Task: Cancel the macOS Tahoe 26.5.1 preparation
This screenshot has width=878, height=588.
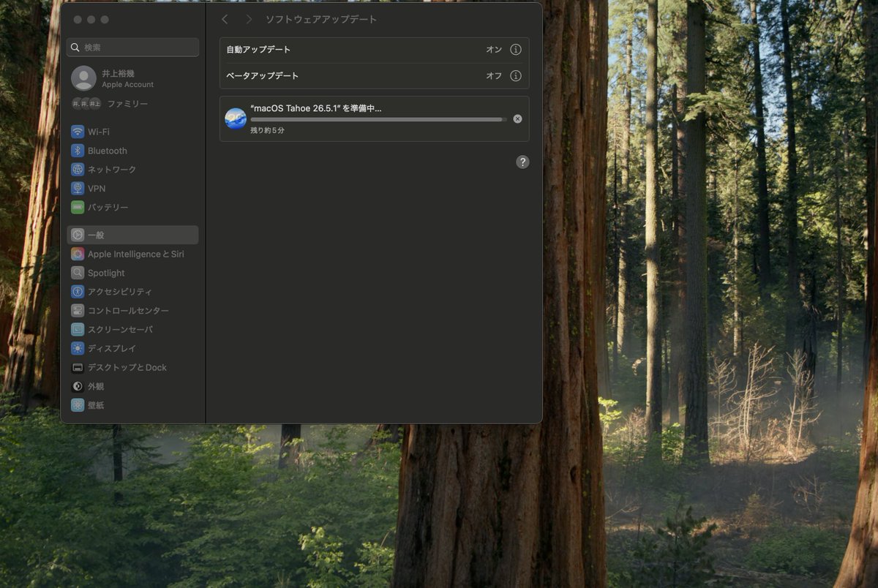Action: tap(517, 118)
